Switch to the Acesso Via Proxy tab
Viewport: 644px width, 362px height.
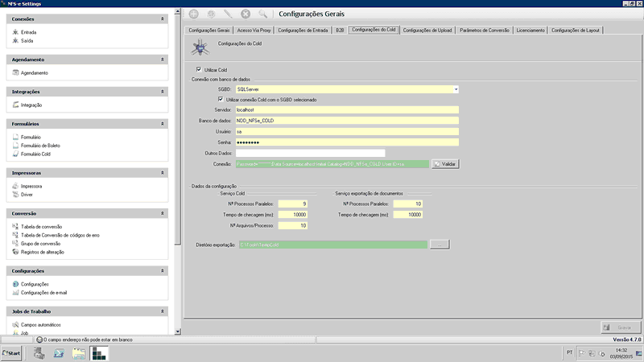click(x=253, y=30)
